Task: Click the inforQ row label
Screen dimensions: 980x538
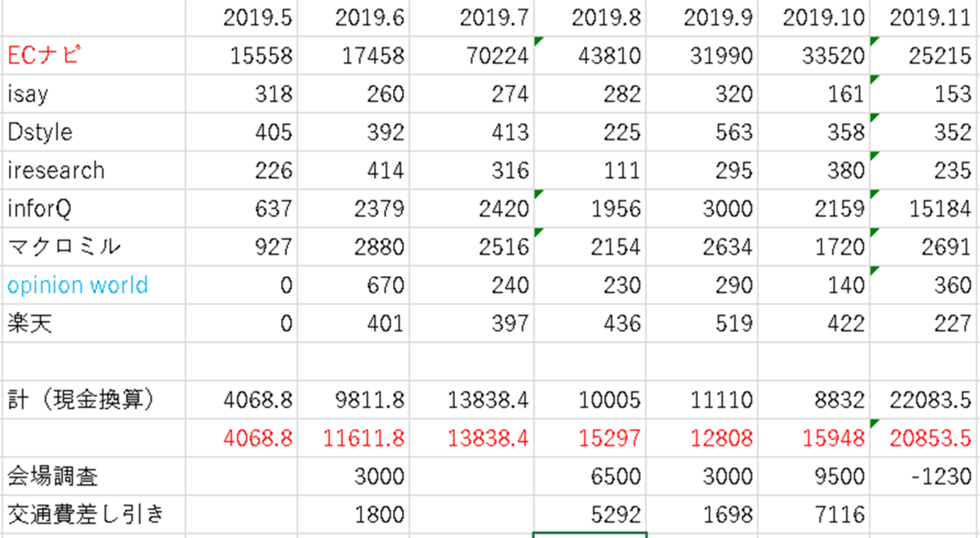Action: click(x=39, y=209)
